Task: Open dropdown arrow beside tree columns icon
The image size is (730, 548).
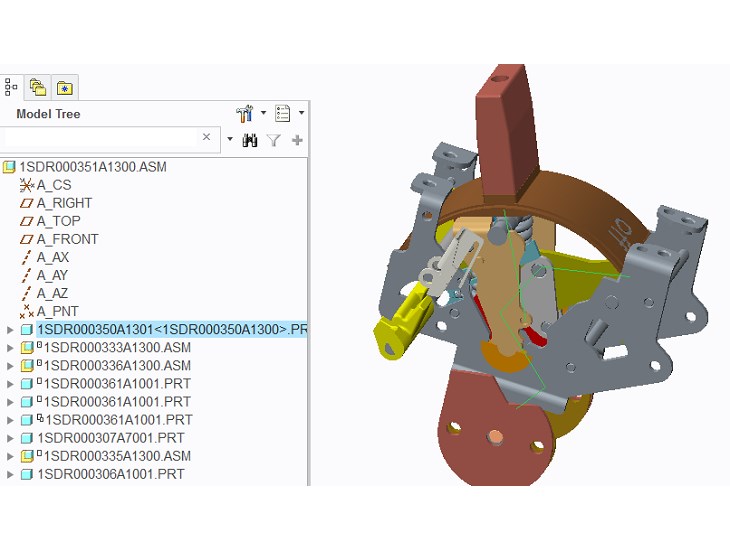Action: tap(301, 113)
